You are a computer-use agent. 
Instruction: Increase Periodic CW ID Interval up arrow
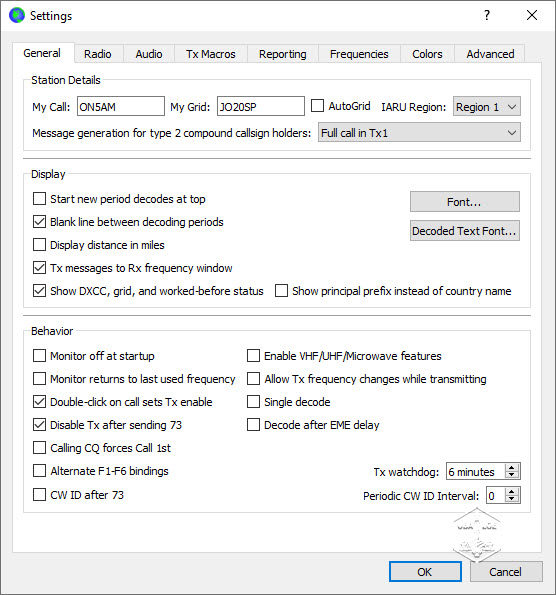tap(512, 491)
